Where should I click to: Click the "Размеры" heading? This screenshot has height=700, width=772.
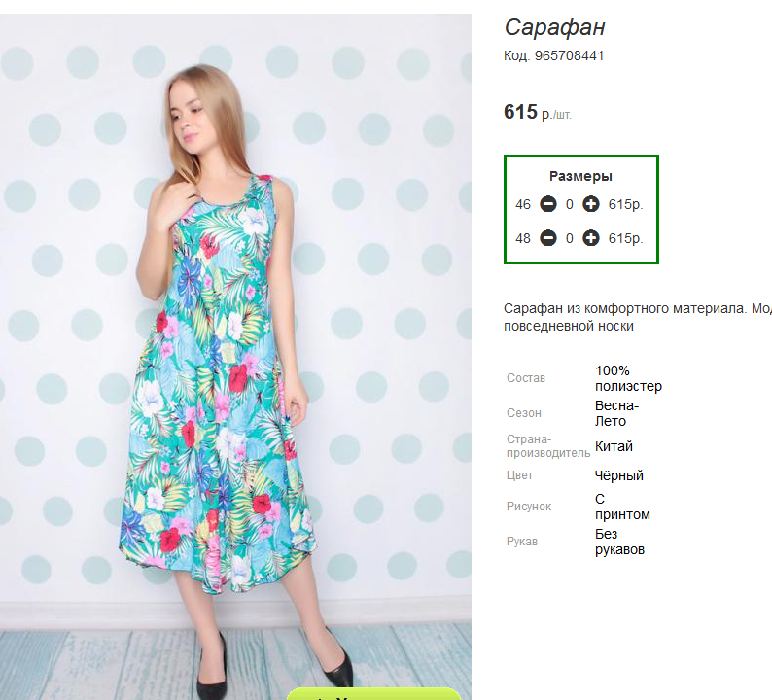pyautogui.click(x=580, y=176)
